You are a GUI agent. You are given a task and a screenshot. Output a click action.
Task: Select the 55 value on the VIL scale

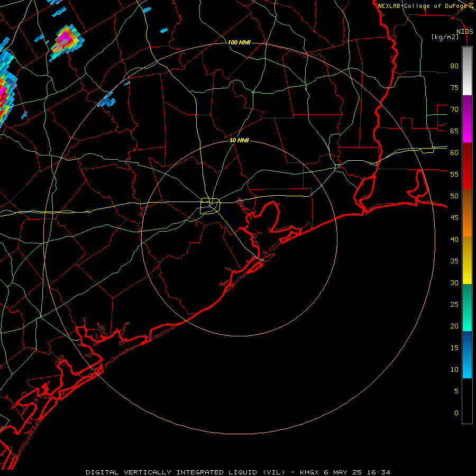click(454, 174)
